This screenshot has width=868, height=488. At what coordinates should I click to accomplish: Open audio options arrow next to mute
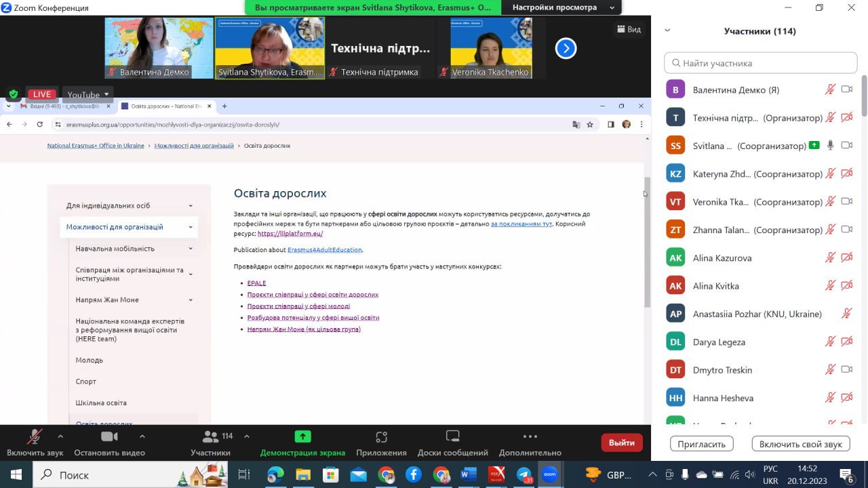pos(60,436)
